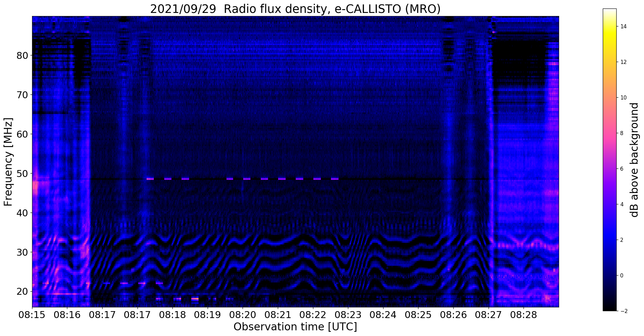The height and width of the screenshot is (336, 644).
Task: Click the frequency axis tick label 40
Action: coord(22,213)
